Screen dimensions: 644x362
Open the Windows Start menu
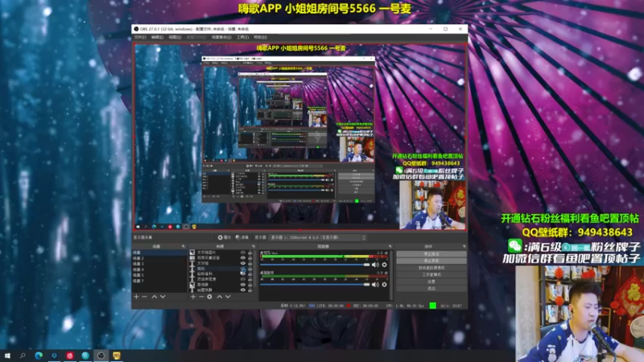point(7,356)
